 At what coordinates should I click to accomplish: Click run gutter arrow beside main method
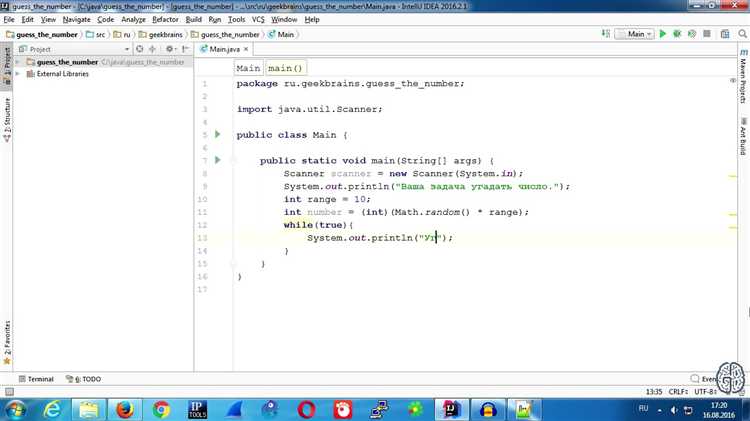coord(218,160)
